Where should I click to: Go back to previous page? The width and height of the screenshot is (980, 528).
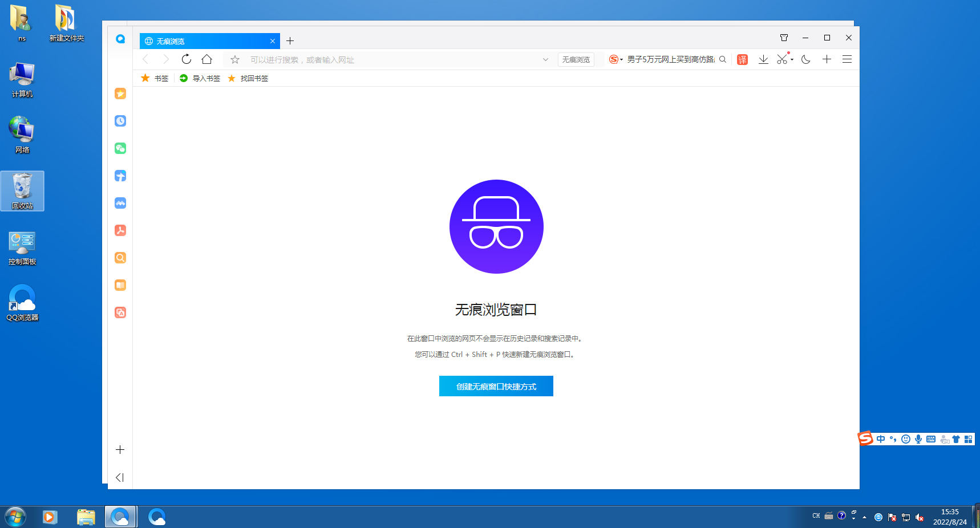pyautogui.click(x=145, y=59)
